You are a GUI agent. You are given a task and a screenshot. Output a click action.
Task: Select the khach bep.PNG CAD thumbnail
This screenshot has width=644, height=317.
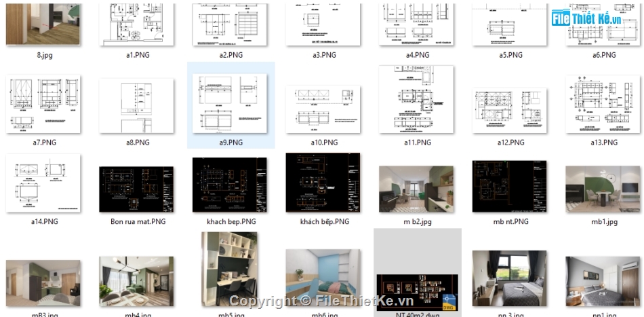(x=230, y=185)
